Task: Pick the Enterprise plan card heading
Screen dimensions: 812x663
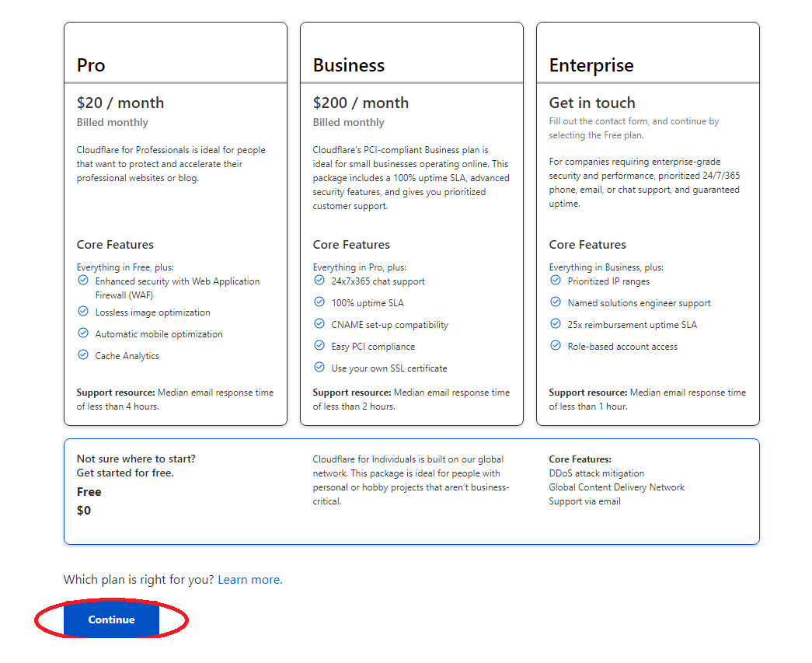Action: [x=591, y=66]
